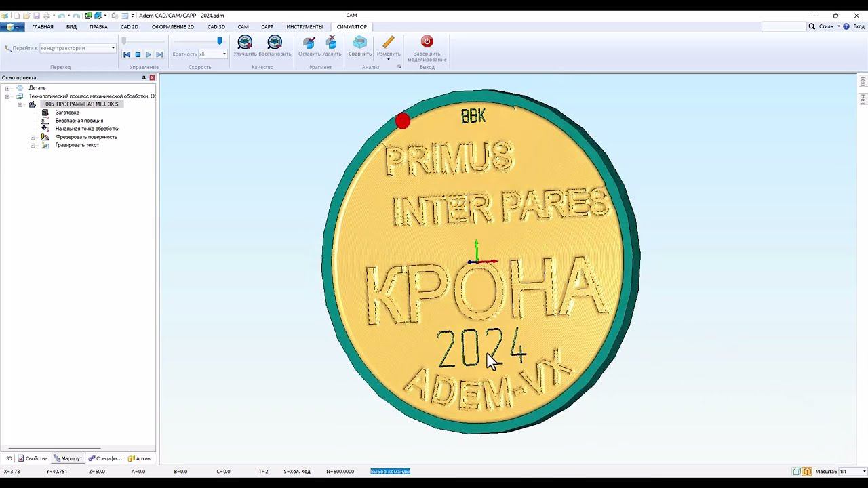Click the new document icon in title bar
868x488 pixels.
pos(16,16)
